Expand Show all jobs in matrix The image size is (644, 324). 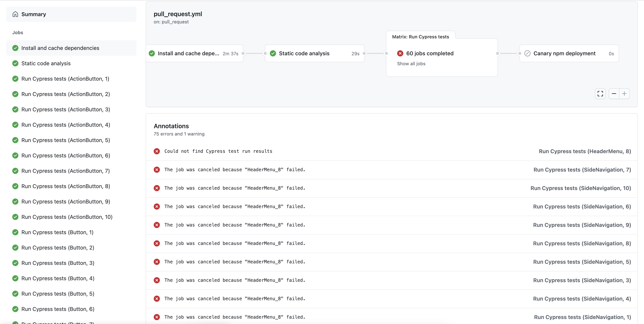[411, 64]
